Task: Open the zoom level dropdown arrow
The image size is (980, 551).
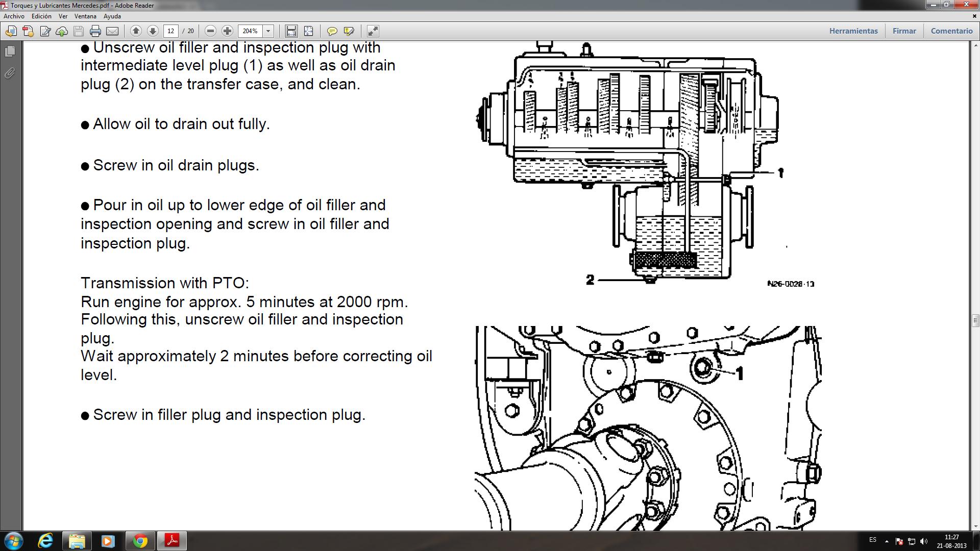Action: [x=268, y=31]
